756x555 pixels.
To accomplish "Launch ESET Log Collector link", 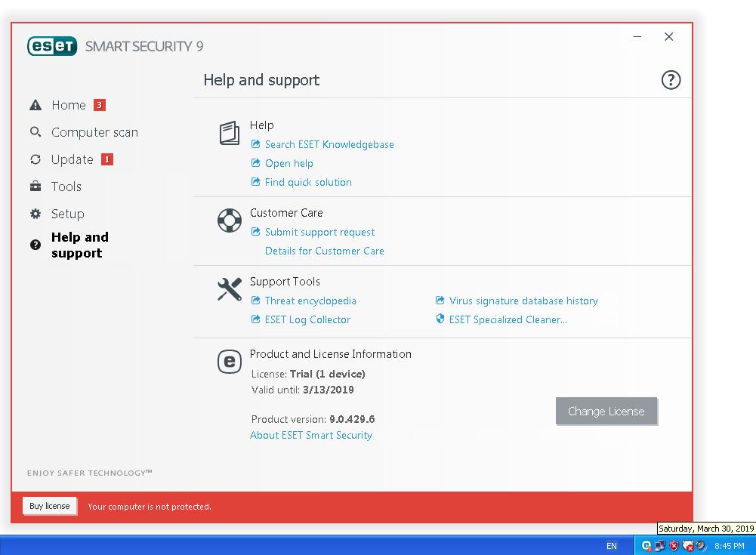I will coord(307,319).
